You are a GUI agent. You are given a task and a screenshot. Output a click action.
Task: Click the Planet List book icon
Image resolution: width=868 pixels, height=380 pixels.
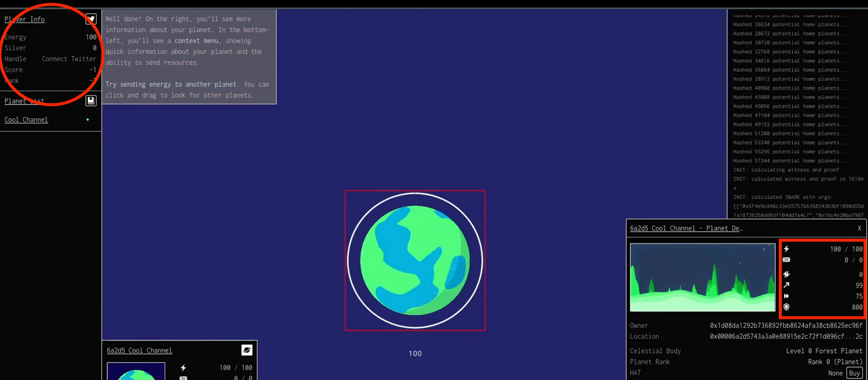[91, 101]
